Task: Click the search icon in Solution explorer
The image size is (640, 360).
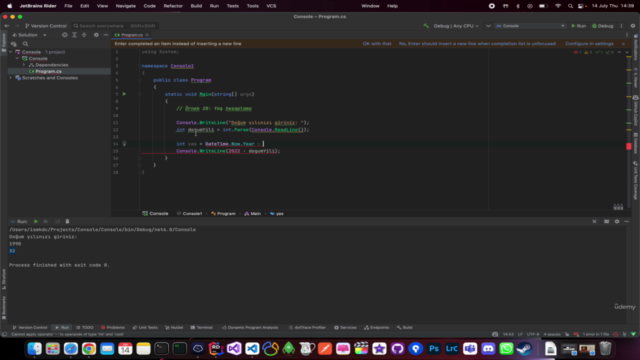Action: tap(25, 44)
